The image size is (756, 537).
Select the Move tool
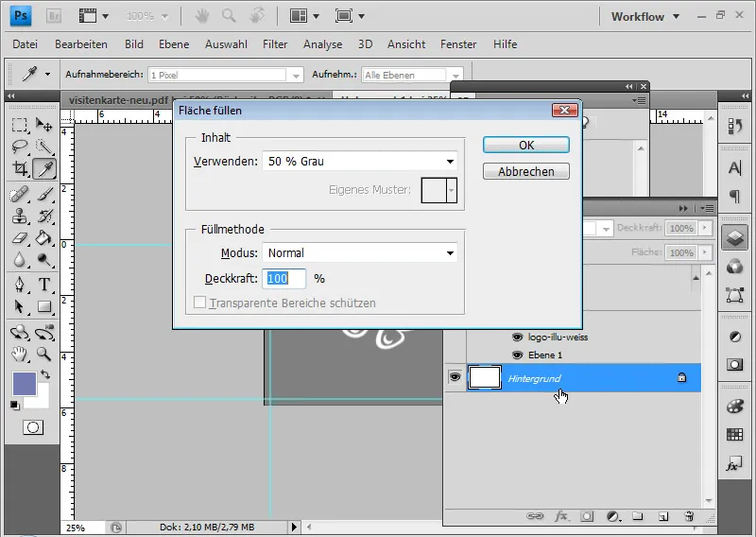tap(44, 126)
